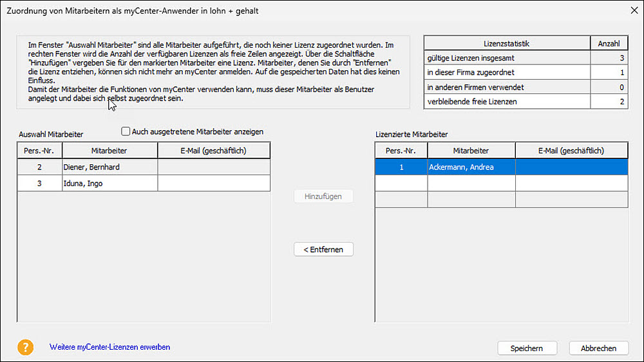Click E-Mail cell of Ackermann, Andrea
This screenshot has width=644, height=362.
tap(571, 167)
